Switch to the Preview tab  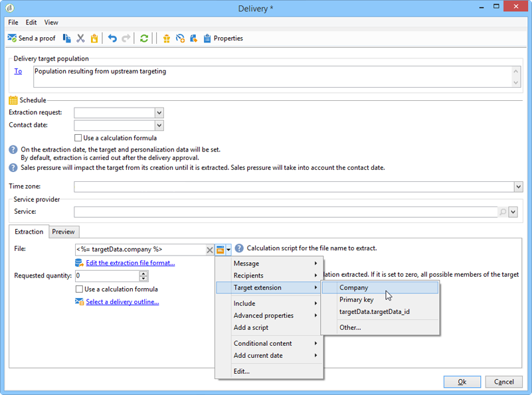(64, 232)
